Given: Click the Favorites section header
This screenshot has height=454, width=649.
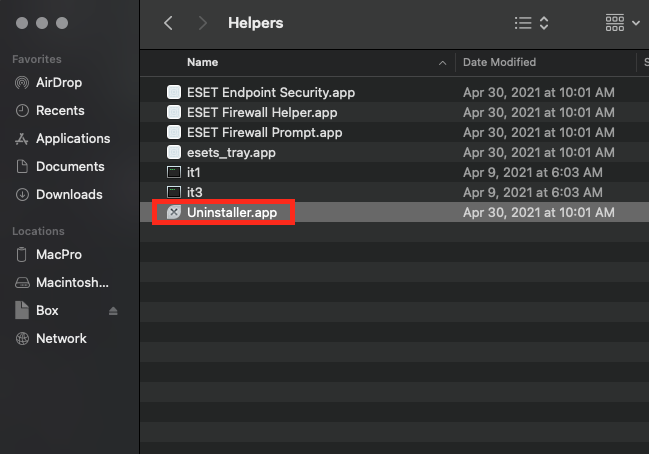Looking at the screenshot, I should point(37,59).
